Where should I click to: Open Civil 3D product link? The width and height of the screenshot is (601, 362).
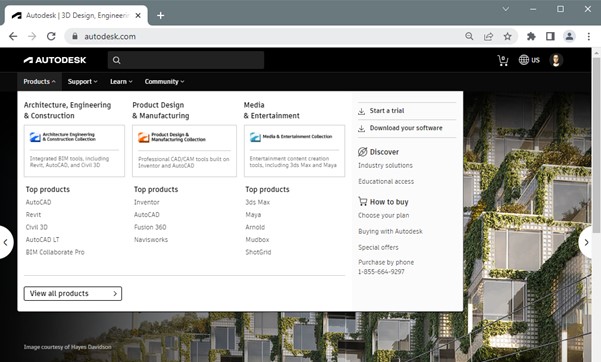point(37,227)
